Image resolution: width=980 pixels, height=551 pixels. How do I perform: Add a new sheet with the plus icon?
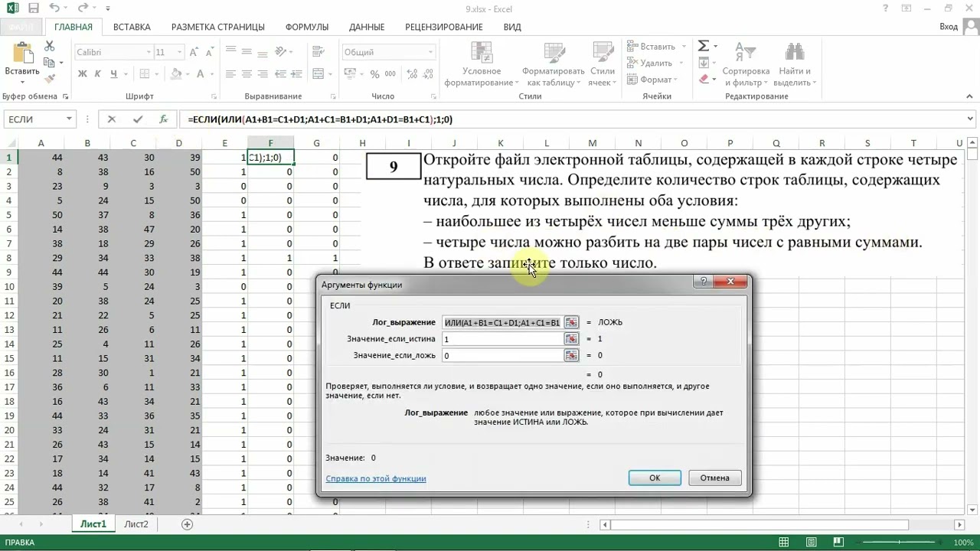(x=187, y=524)
